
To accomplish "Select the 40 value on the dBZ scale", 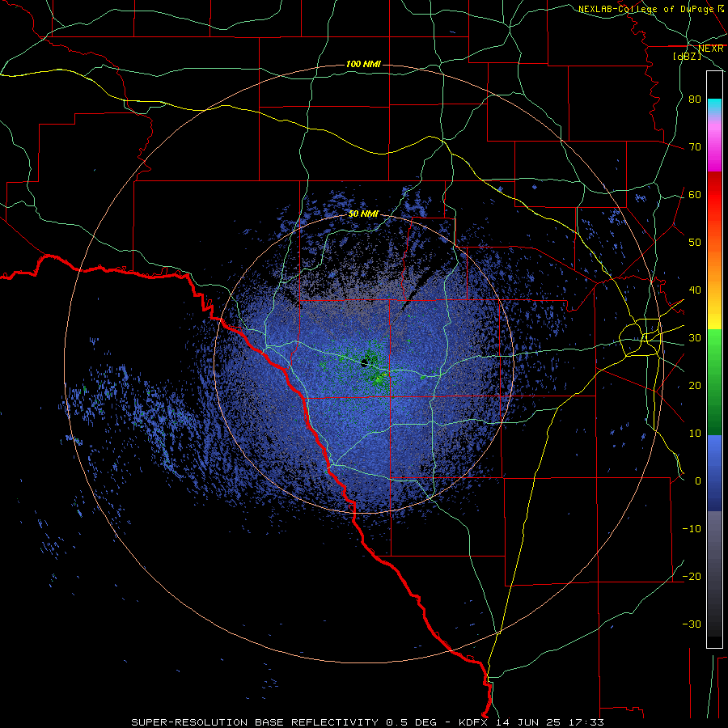I will pyautogui.click(x=695, y=290).
